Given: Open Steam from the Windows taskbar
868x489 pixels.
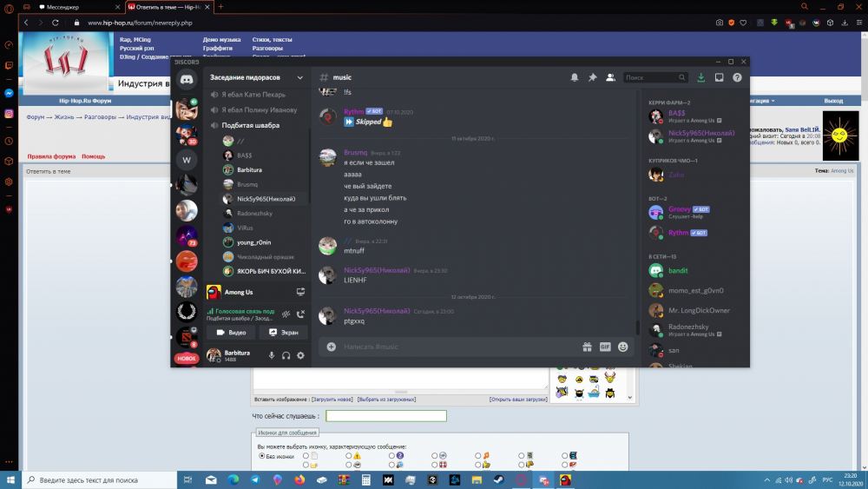Looking at the screenshot, I should [x=499, y=480].
